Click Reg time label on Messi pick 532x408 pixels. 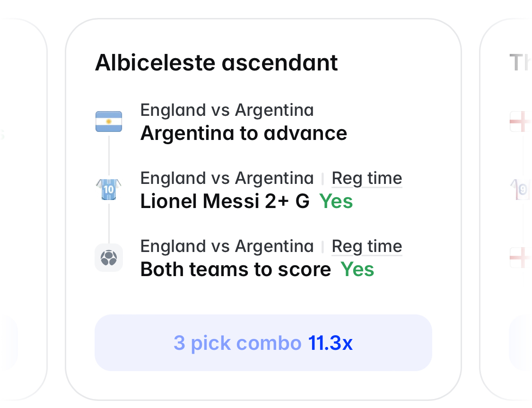tap(367, 178)
